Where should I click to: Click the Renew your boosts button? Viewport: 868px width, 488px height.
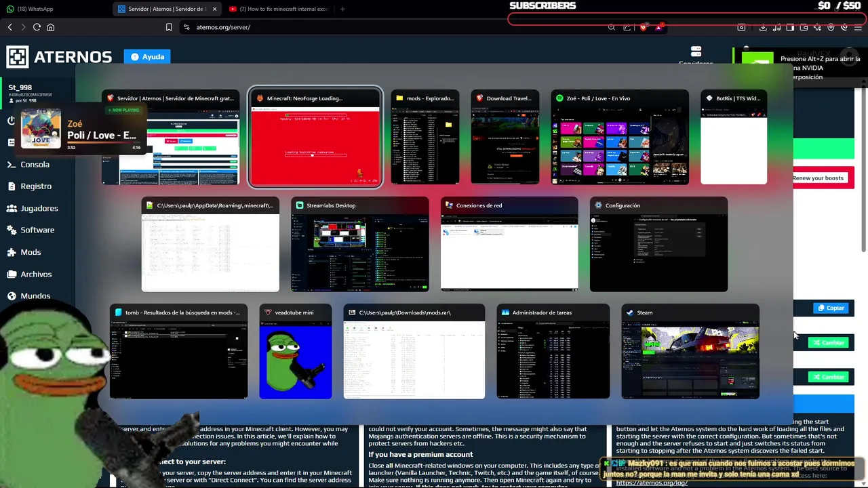coord(818,178)
